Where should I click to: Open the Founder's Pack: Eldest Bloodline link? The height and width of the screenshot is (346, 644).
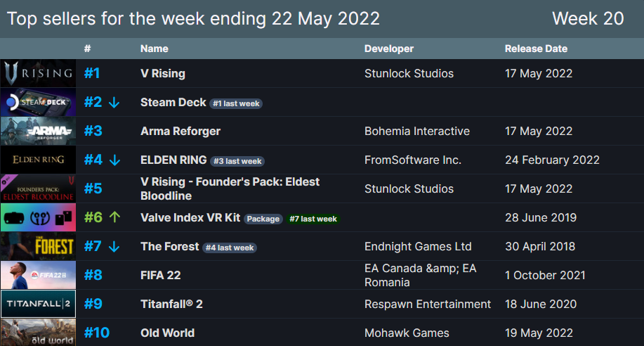click(230, 189)
